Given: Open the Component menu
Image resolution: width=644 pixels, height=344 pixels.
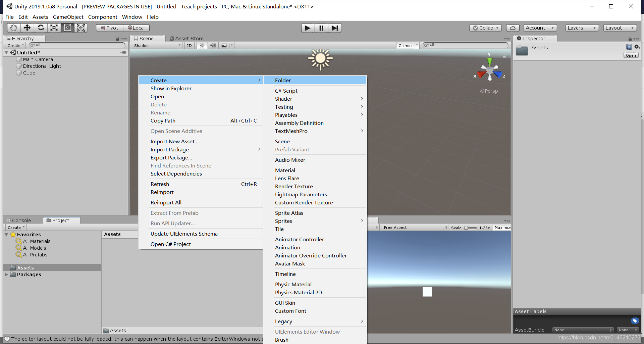Looking at the screenshot, I should [103, 17].
